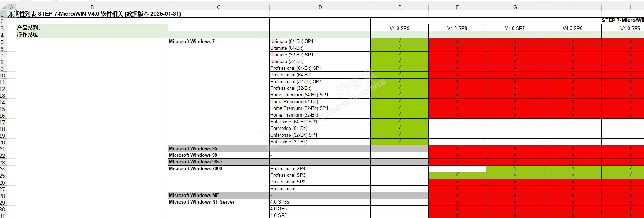
Task: Click the Home Premium (32-Bit) SP1 cell
Action: click(320, 108)
